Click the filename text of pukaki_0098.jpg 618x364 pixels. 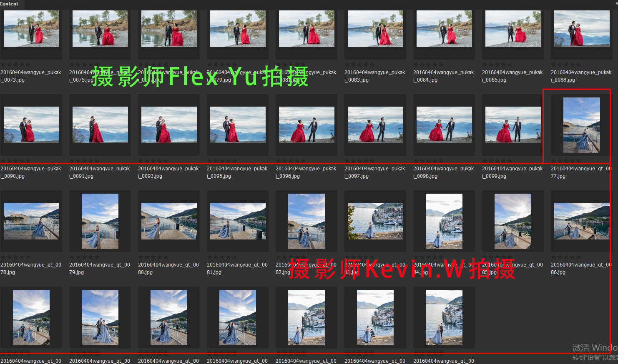pos(443,172)
